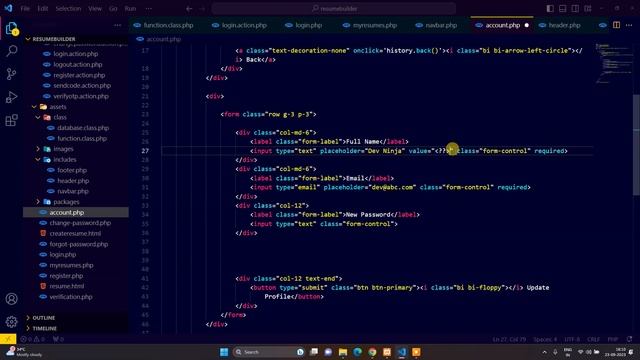640x360 pixels.
Task: Expand the packages folder
Action: (x=38, y=202)
